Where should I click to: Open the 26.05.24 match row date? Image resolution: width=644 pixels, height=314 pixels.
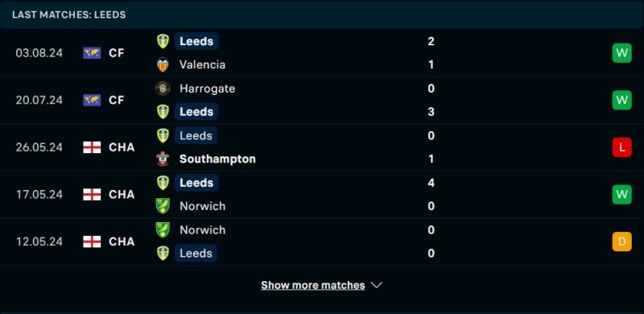[x=39, y=147]
